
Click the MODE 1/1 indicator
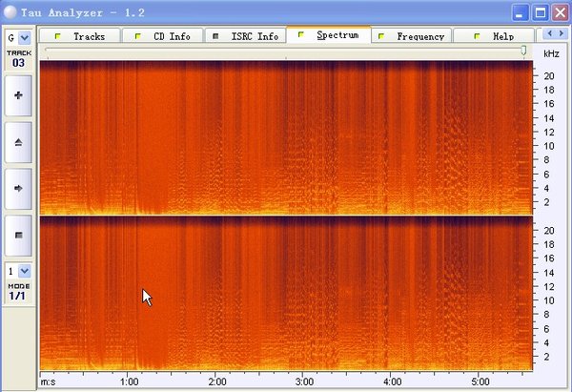click(17, 296)
